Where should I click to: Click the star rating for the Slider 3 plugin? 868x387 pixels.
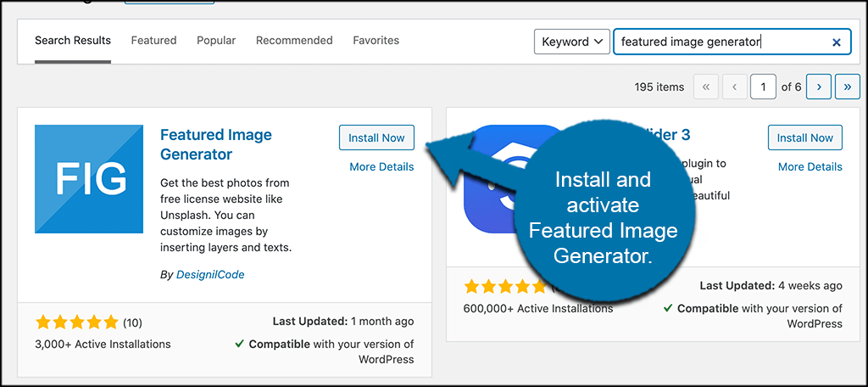505,287
